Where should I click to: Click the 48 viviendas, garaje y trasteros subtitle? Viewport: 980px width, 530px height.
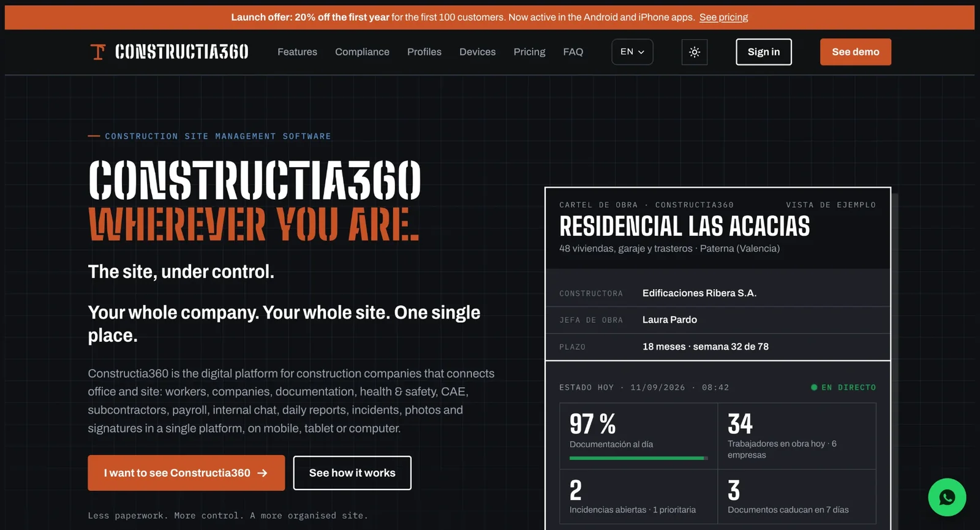click(669, 248)
